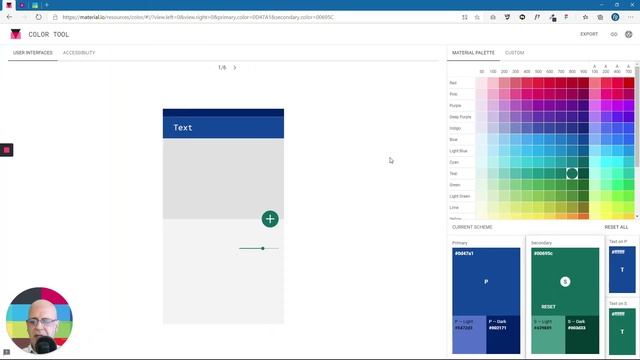The image size is (640, 360).
Task: Click the blue Text app bar in preview
Action: (223, 128)
